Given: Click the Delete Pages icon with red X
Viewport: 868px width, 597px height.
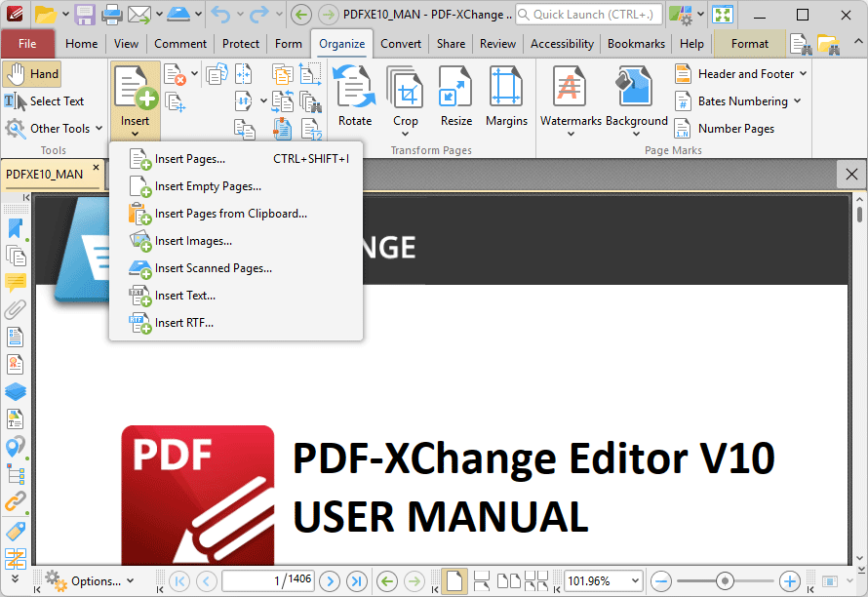Looking at the screenshot, I should tap(176, 75).
